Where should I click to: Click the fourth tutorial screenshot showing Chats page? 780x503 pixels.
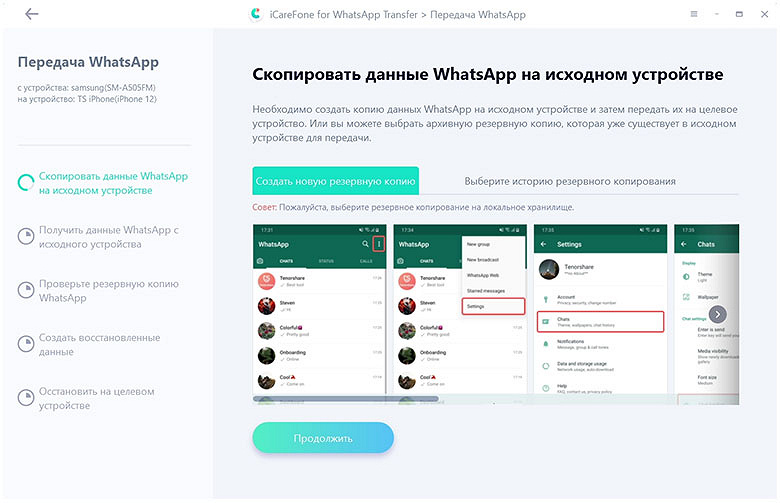(706, 313)
